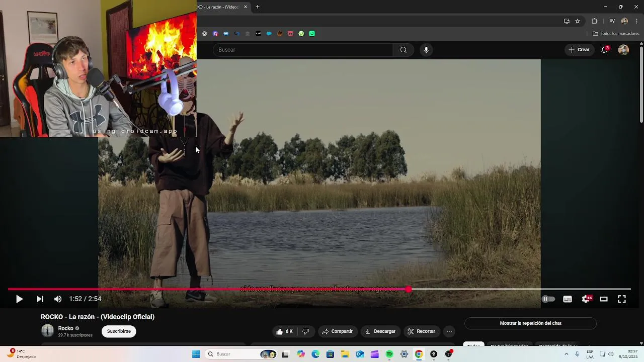This screenshot has width=644, height=362.
Task: Open ESP LAA language switcher
Action: (x=590, y=354)
